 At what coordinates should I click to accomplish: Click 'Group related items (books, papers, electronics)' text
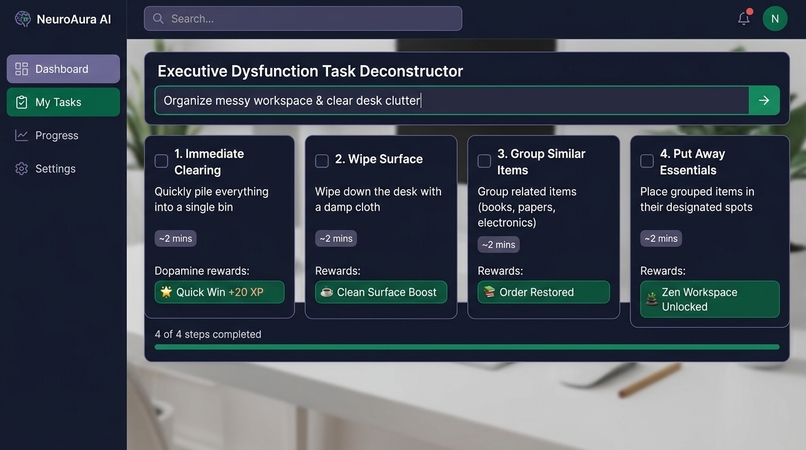(x=527, y=207)
